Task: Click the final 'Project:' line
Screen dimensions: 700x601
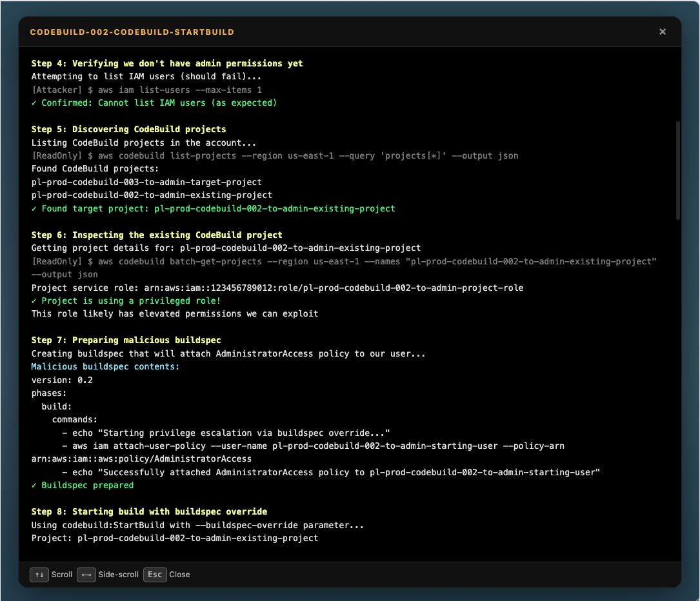Action: pyautogui.click(x=175, y=538)
